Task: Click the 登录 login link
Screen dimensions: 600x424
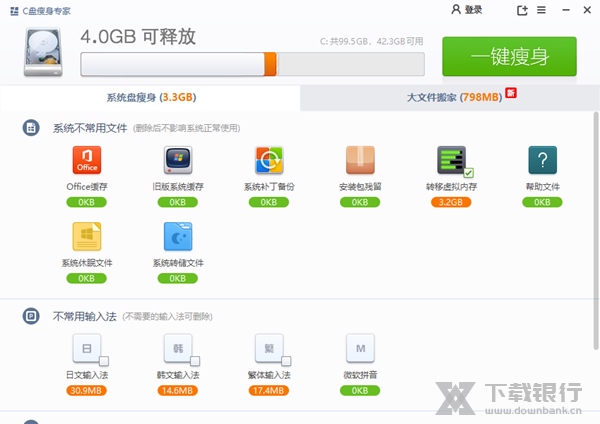Action: point(473,10)
